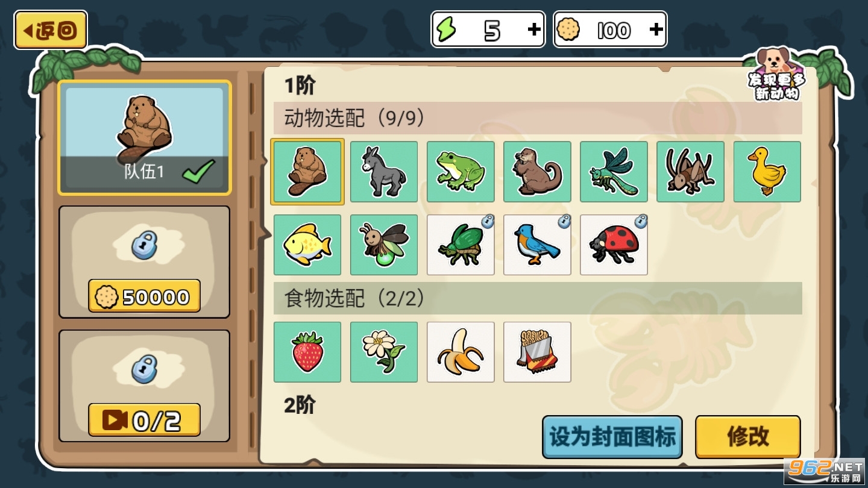Select the locked ladybug tile
Viewport: 868px width, 488px height.
click(x=614, y=245)
